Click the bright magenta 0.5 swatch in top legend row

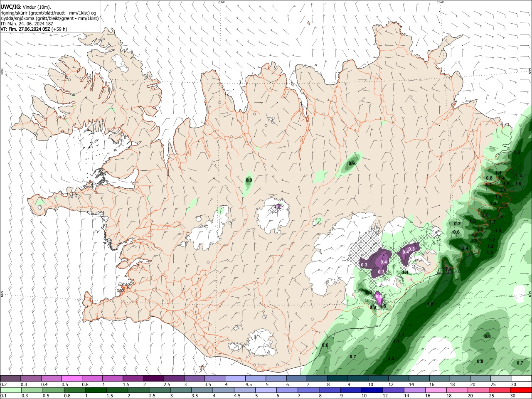[71, 378]
